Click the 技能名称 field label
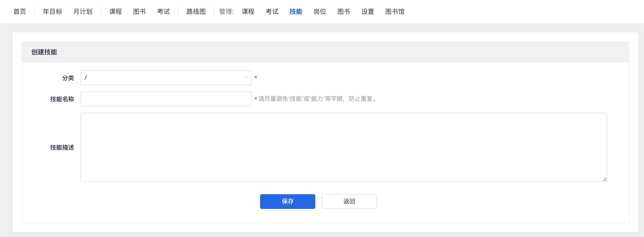The height and width of the screenshot is (237, 644). click(62, 99)
